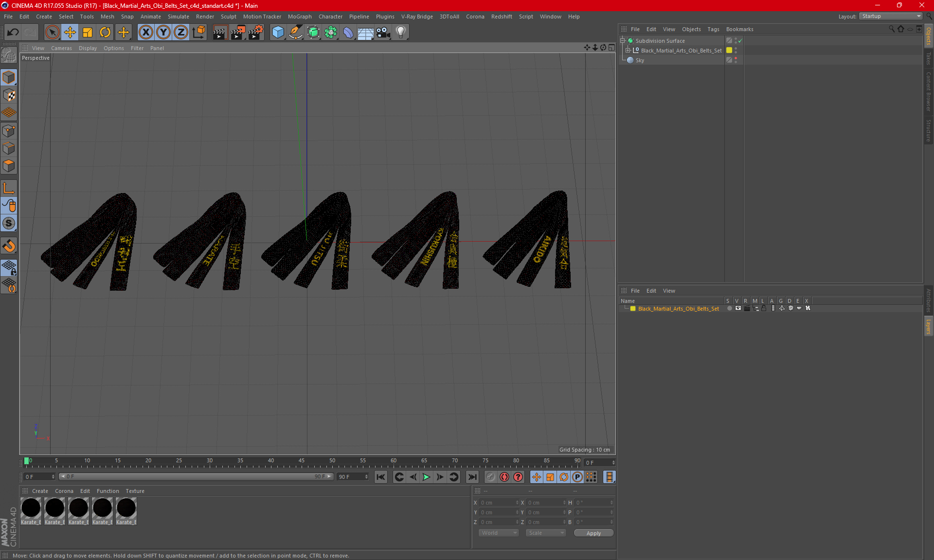Open the MoGraph array objects icon
Image resolution: width=934 pixels, height=560 pixels.
[331, 33]
